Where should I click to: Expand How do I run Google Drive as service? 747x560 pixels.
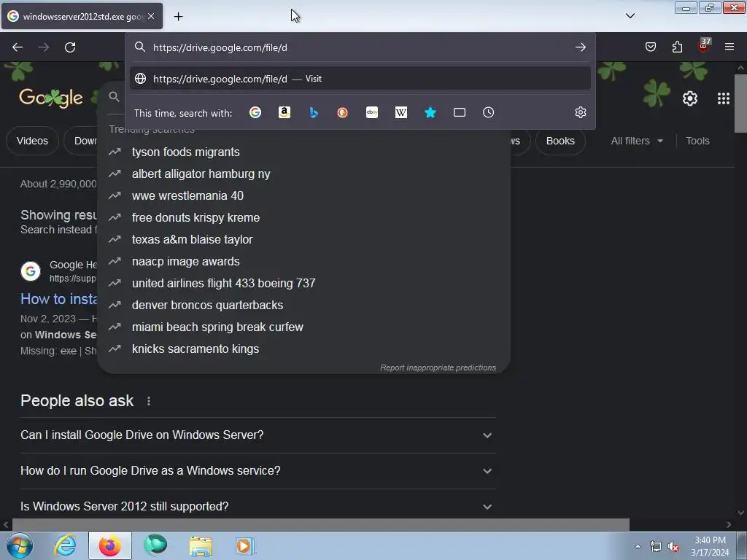[x=258, y=471]
